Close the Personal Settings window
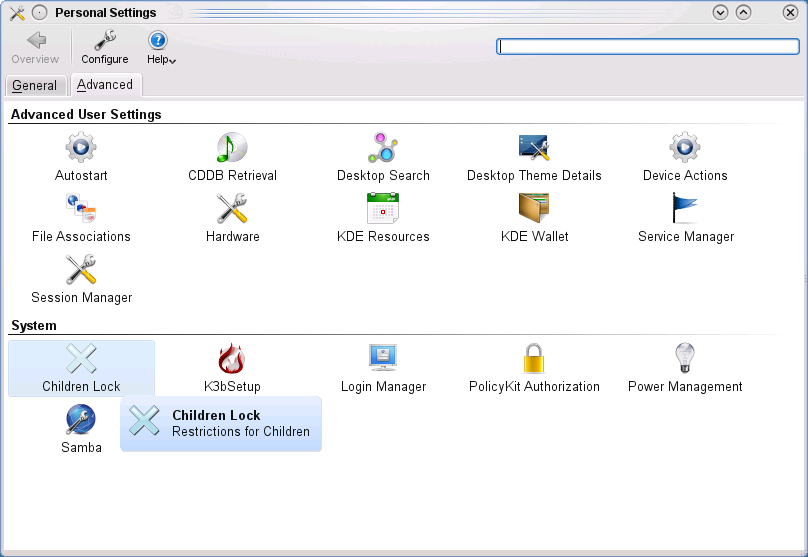This screenshot has width=808, height=557. pyautogui.click(x=790, y=12)
